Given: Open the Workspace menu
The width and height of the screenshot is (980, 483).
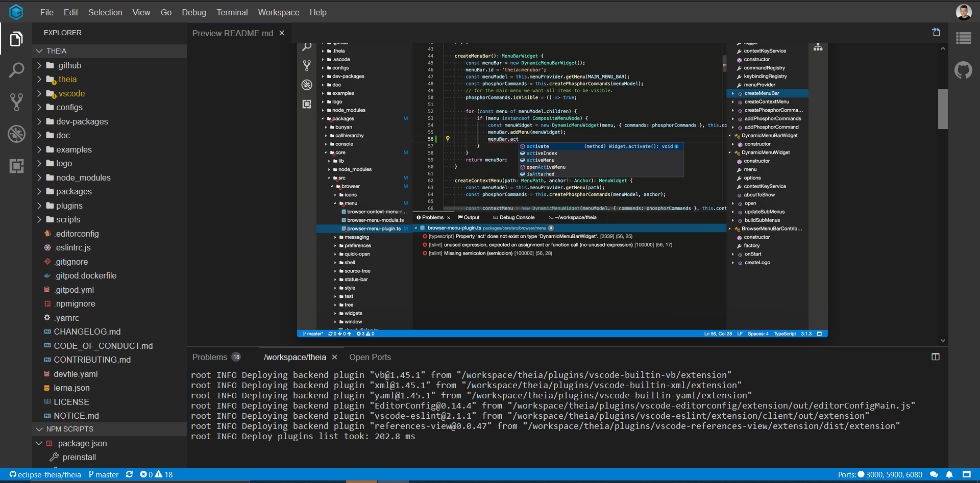Looking at the screenshot, I should (x=279, y=12).
